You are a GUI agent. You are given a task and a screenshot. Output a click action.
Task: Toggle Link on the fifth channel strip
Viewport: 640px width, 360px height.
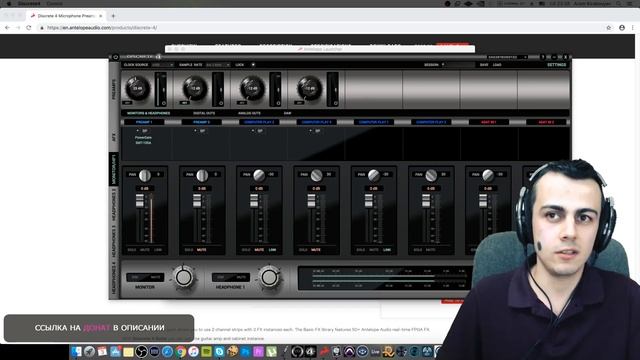click(x=387, y=250)
